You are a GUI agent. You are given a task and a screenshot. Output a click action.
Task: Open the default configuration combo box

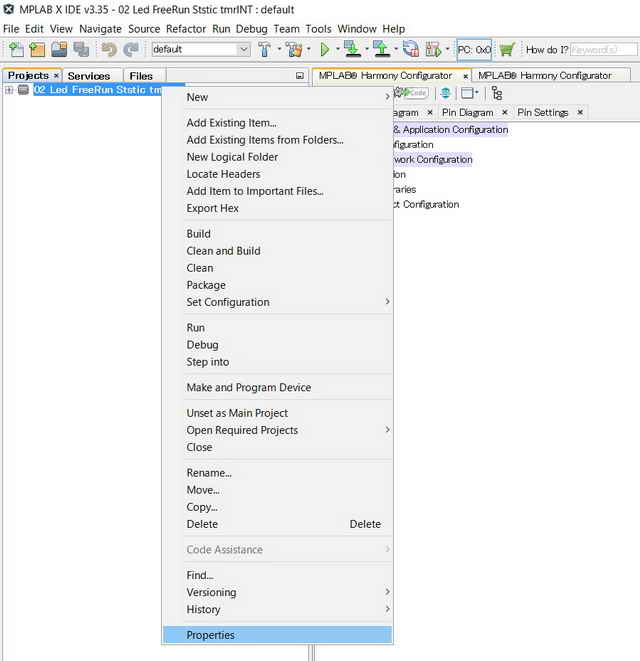pos(201,49)
